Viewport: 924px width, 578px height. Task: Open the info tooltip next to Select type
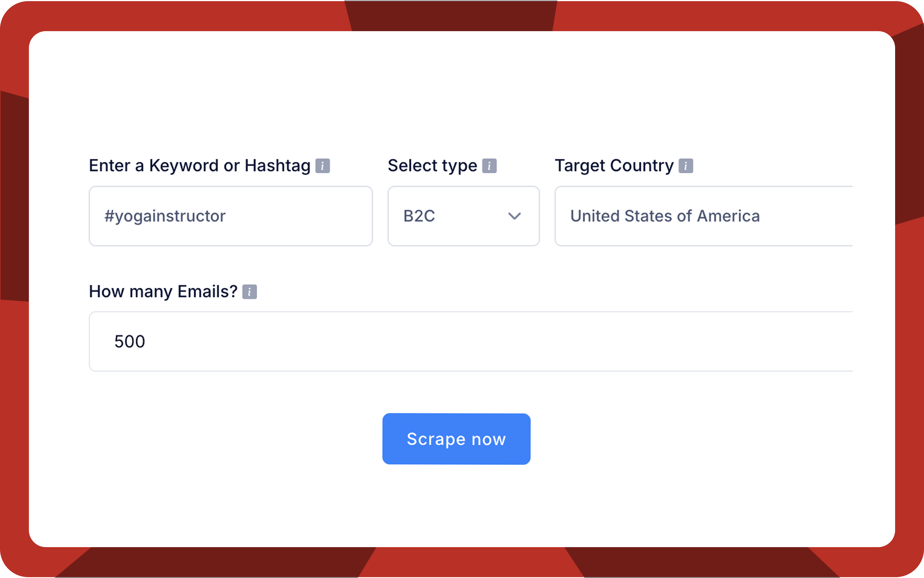tap(489, 166)
